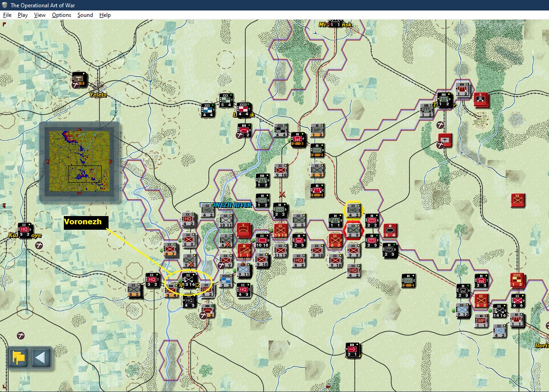Screen dimensions: 549x392
Task: Select the red-white XXXX 4-4 army unit
Action: click(x=244, y=110)
